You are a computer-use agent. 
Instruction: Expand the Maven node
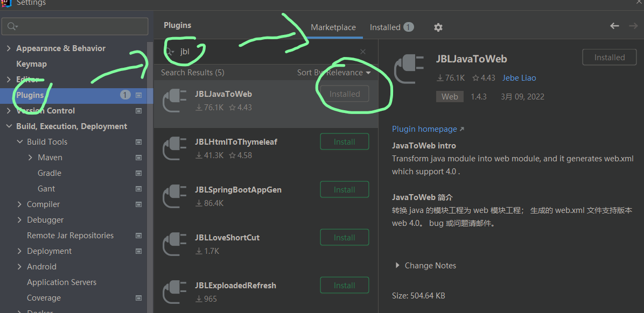pyautogui.click(x=30, y=158)
